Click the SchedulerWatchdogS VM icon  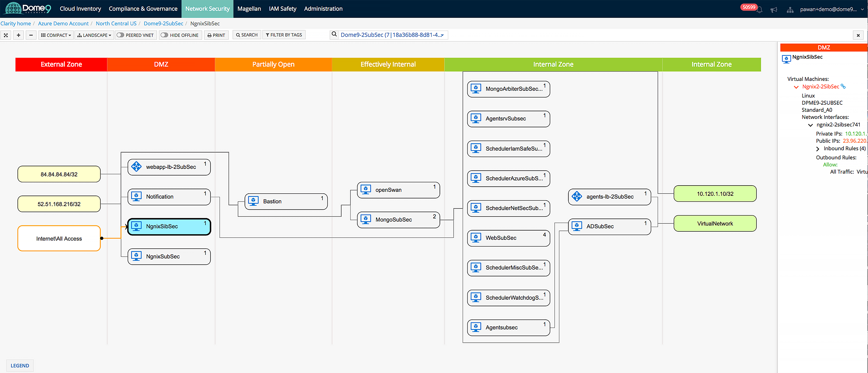476,297
